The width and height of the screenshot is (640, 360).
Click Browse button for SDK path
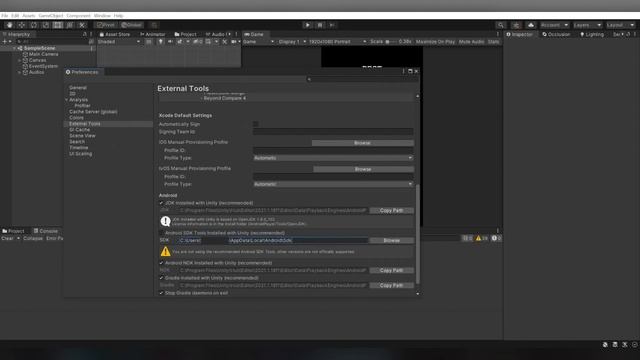391,240
